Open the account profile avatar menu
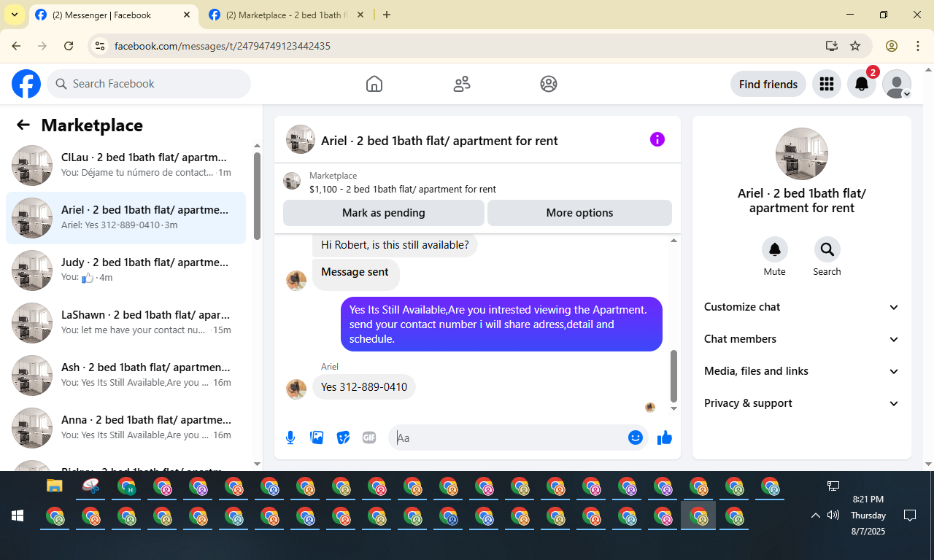The height and width of the screenshot is (560, 934). (897, 84)
